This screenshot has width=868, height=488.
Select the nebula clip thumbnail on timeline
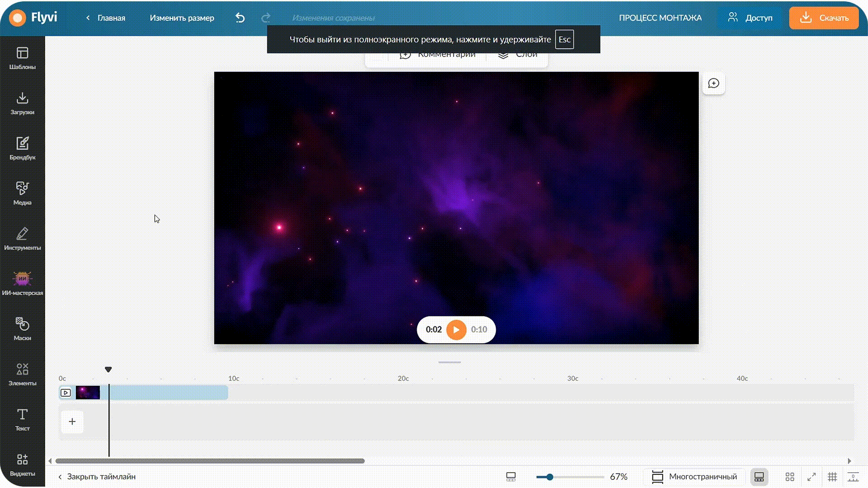[88, 393]
